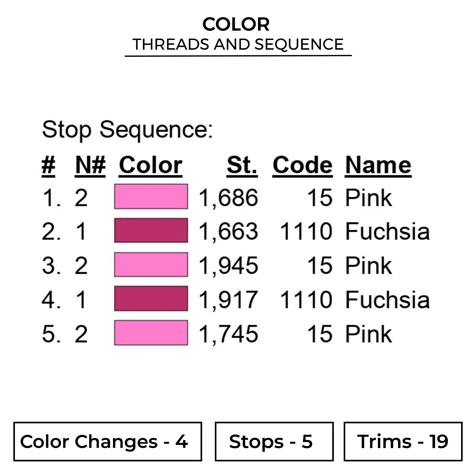Click the Color Changes - 4 box
The height and width of the screenshot is (476, 476).
point(108,441)
